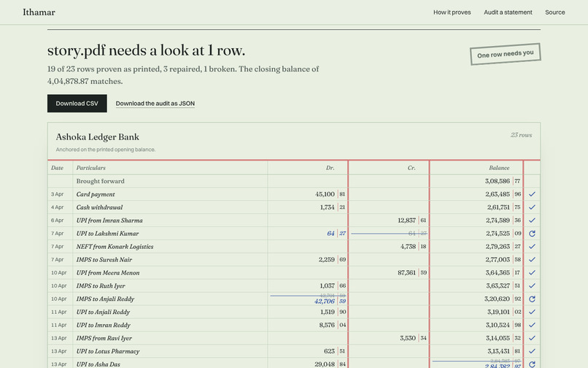
Task: Click the '6 Apr' date cell
Action: point(58,221)
